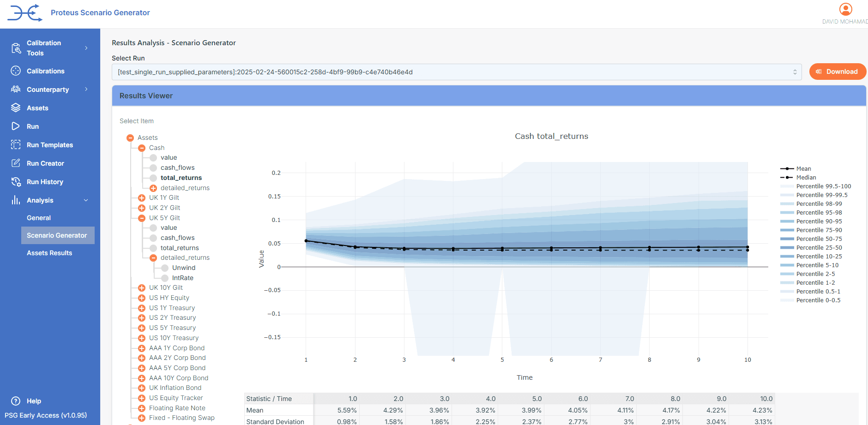Click the Run play icon in sidebar
This screenshot has height=425, width=868.
tap(16, 126)
